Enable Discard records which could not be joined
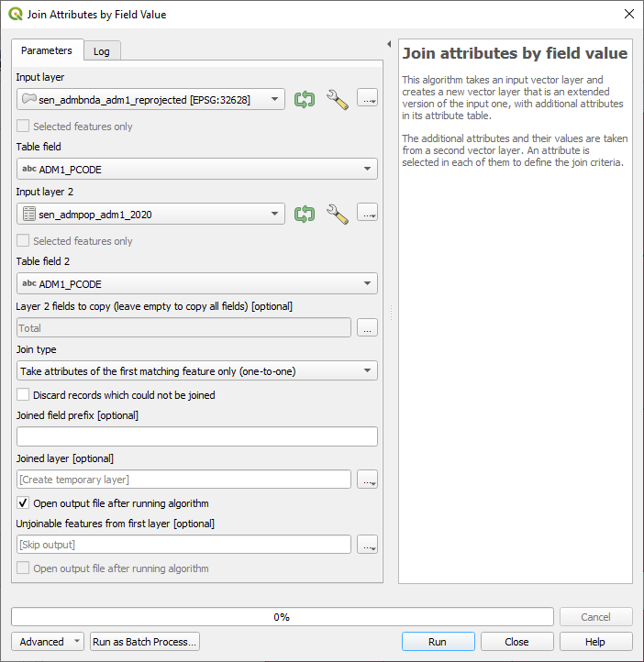The width and height of the screenshot is (644, 662). 24,395
